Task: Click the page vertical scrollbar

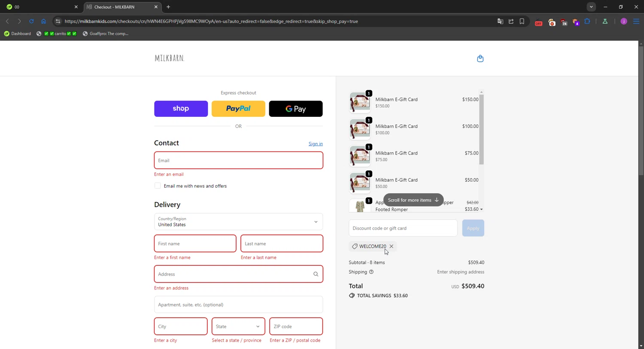Action: click(641, 111)
